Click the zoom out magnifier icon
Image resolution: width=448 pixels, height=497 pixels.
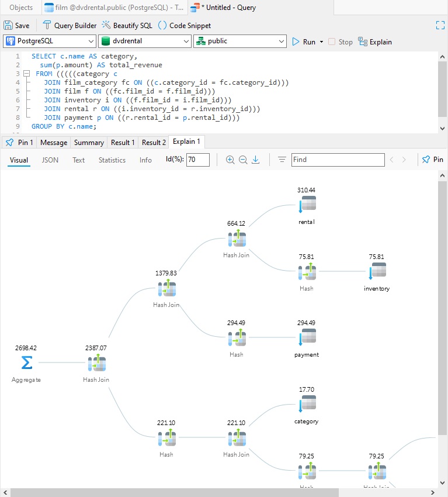point(243,160)
